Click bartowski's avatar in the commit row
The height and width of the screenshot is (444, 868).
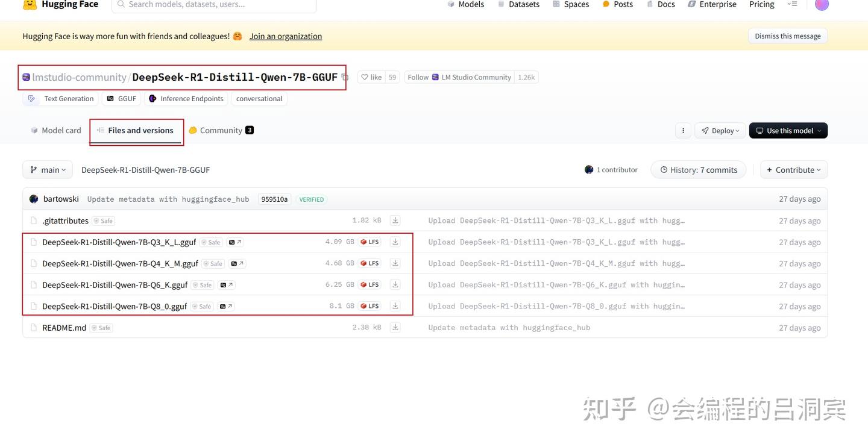[34, 198]
